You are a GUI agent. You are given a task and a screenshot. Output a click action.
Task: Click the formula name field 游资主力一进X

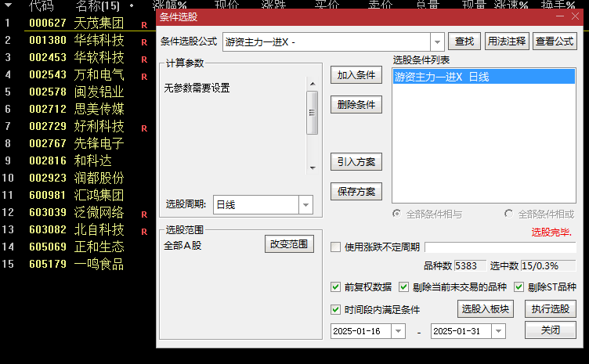click(x=327, y=41)
